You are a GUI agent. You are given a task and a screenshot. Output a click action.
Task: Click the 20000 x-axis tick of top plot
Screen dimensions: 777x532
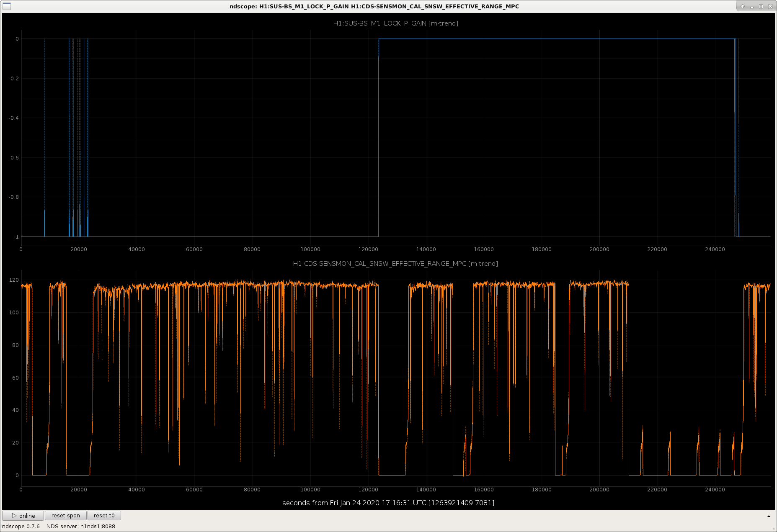(x=79, y=249)
